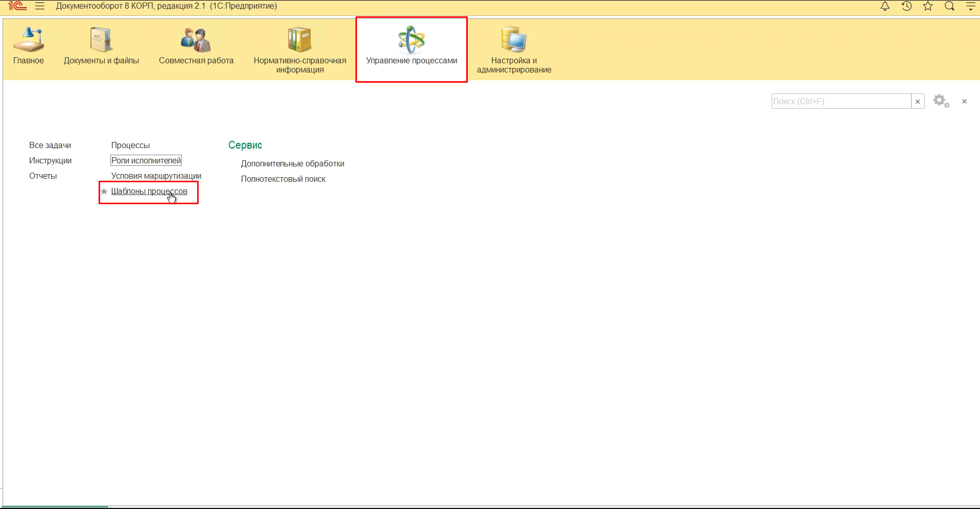Image resolution: width=980 pixels, height=509 pixels.
Task: Open Шаблоны процессов link
Action: (x=149, y=191)
